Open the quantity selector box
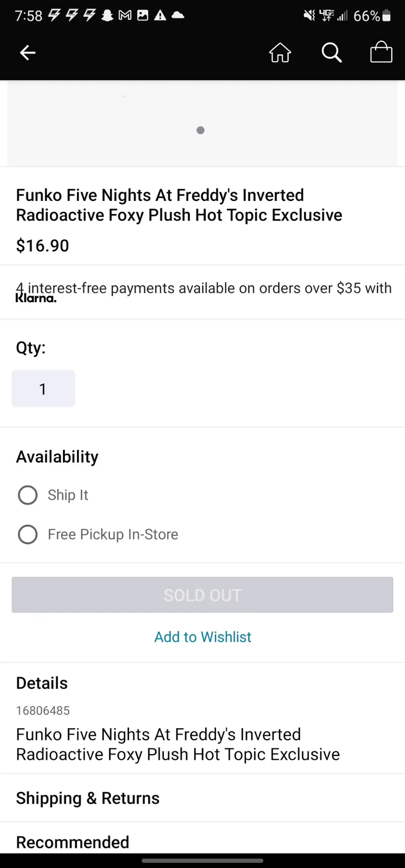The image size is (405, 868). click(43, 389)
